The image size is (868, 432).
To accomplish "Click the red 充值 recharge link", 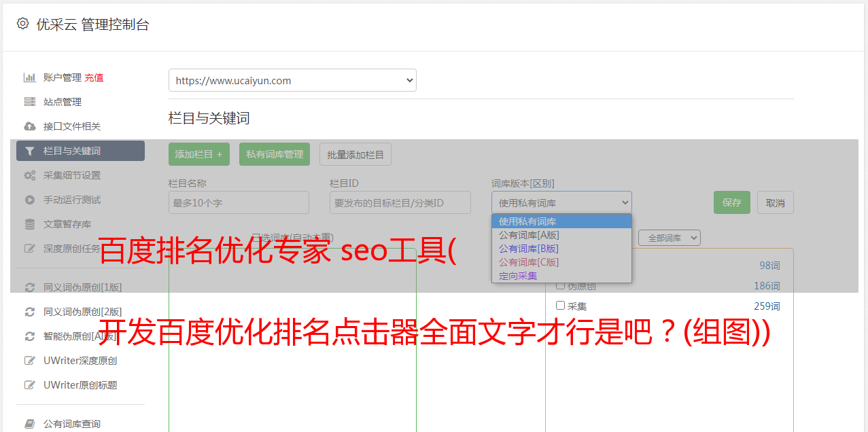I will [94, 77].
